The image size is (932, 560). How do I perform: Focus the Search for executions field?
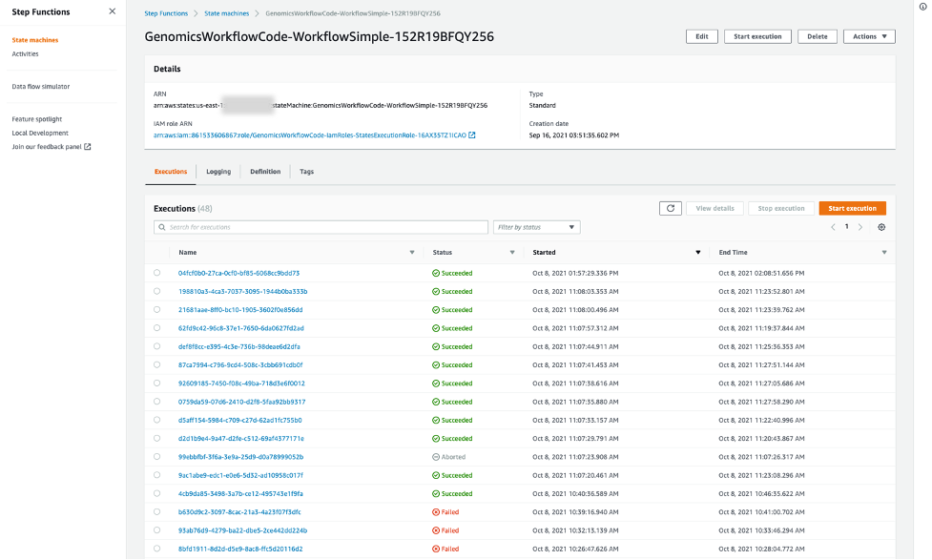[x=321, y=227]
